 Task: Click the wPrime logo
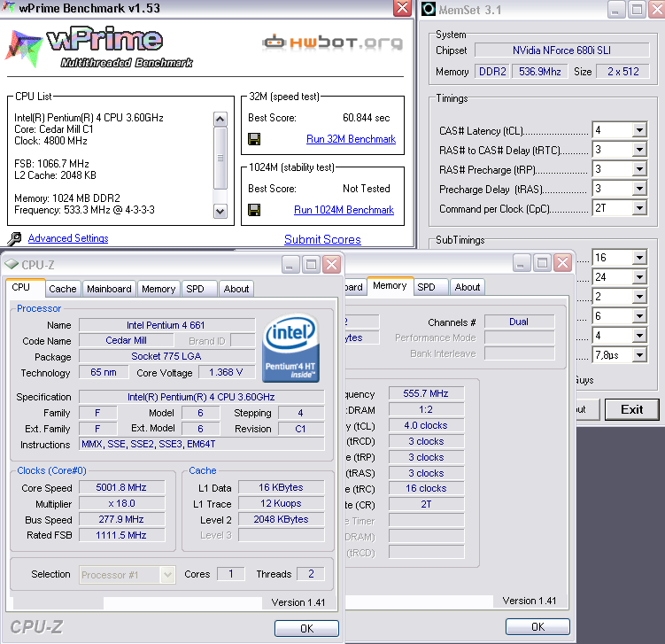(100, 47)
